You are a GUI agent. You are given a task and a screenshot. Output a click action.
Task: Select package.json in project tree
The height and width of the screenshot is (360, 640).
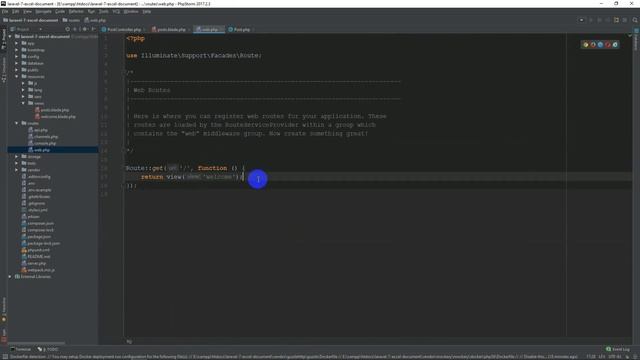36,236
